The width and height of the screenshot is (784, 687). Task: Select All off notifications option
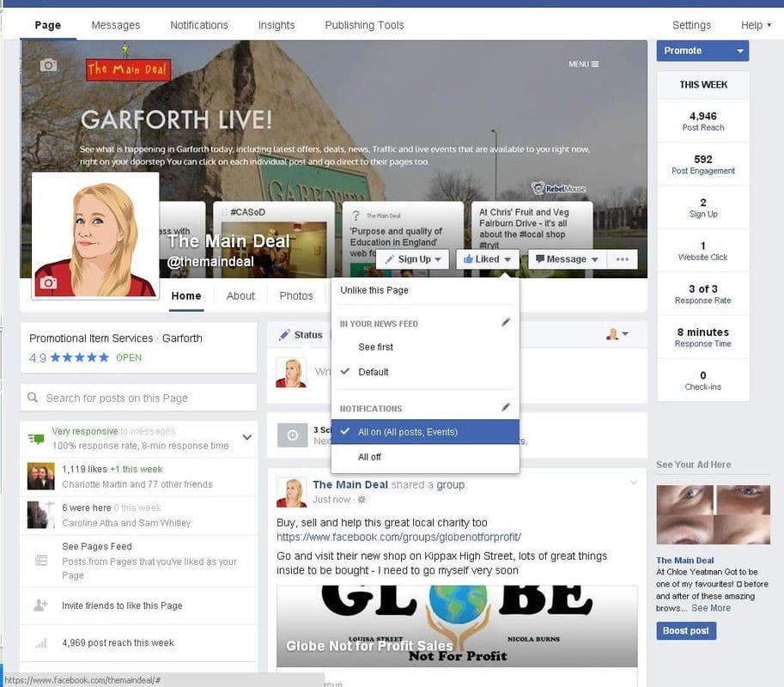(x=425, y=457)
